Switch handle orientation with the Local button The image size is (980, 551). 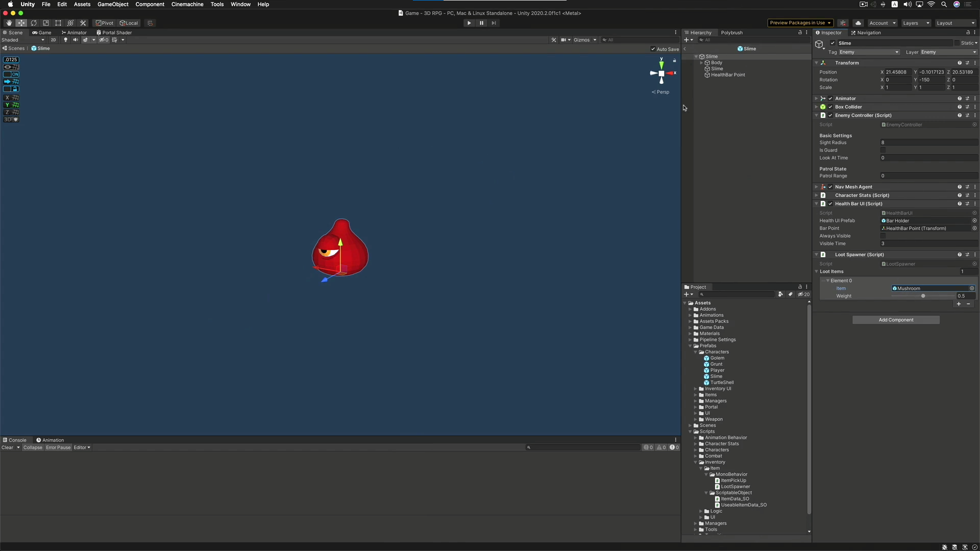129,23
